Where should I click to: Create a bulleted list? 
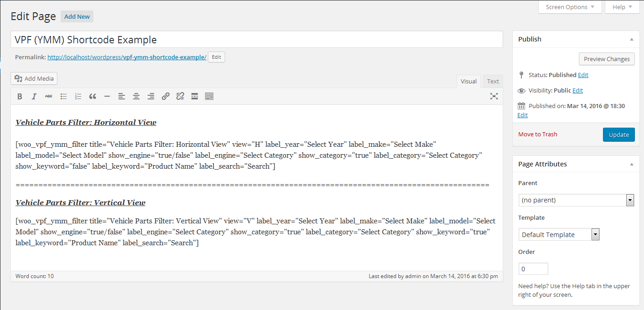(63, 96)
